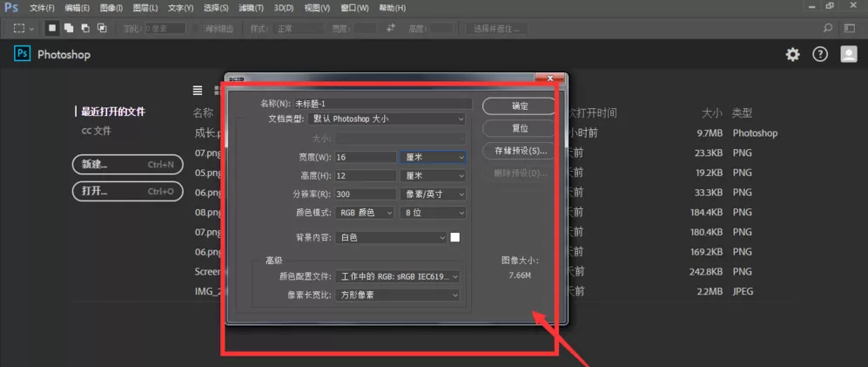Choose the subtract from selection icon

click(x=85, y=28)
